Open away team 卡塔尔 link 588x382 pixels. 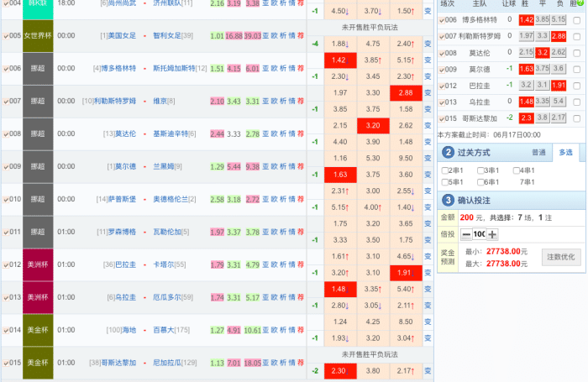click(164, 264)
